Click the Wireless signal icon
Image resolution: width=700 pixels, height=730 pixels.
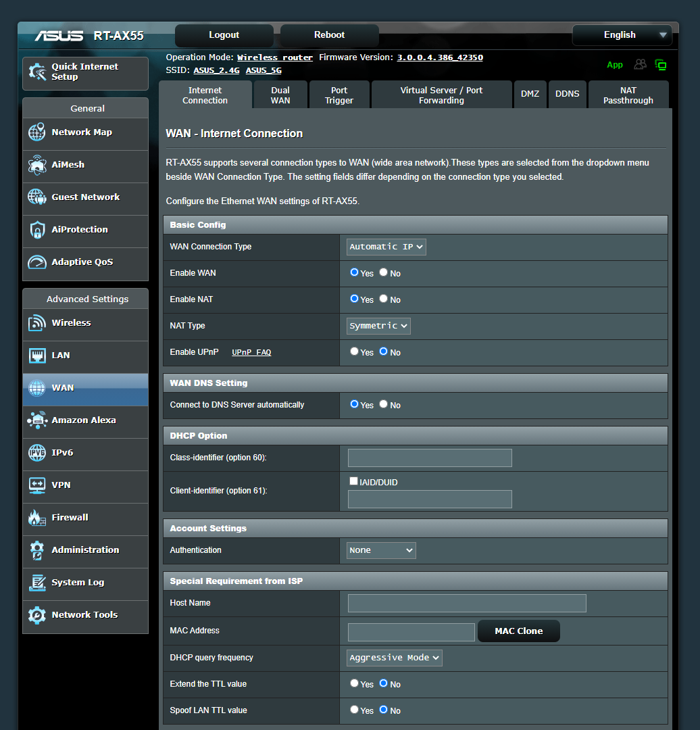pos(36,322)
